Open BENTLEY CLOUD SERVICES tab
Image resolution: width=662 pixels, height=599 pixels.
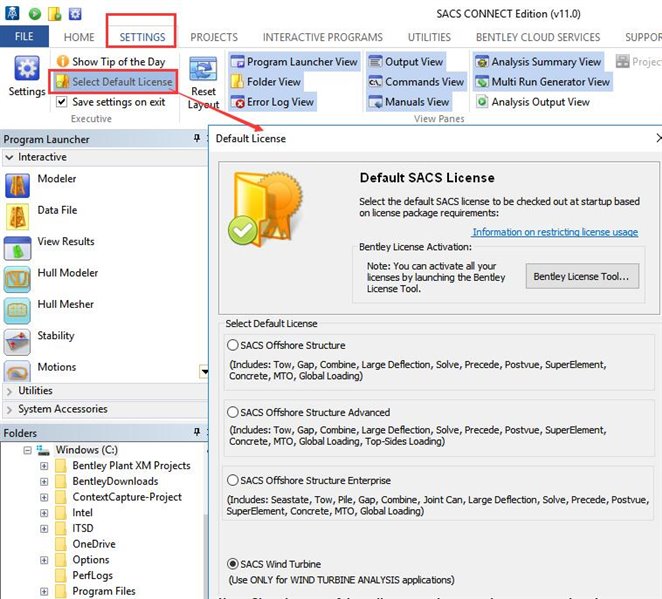pos(538,37)
